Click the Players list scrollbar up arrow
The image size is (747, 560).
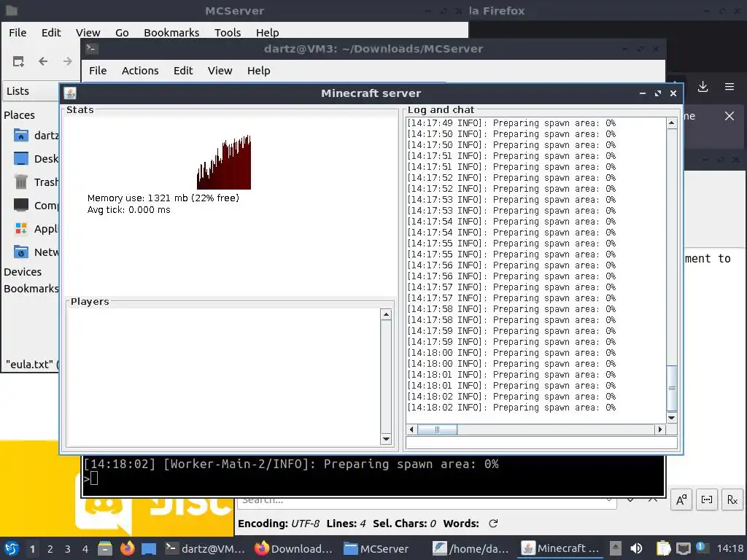pyautogui.click(x=387, y=314)
